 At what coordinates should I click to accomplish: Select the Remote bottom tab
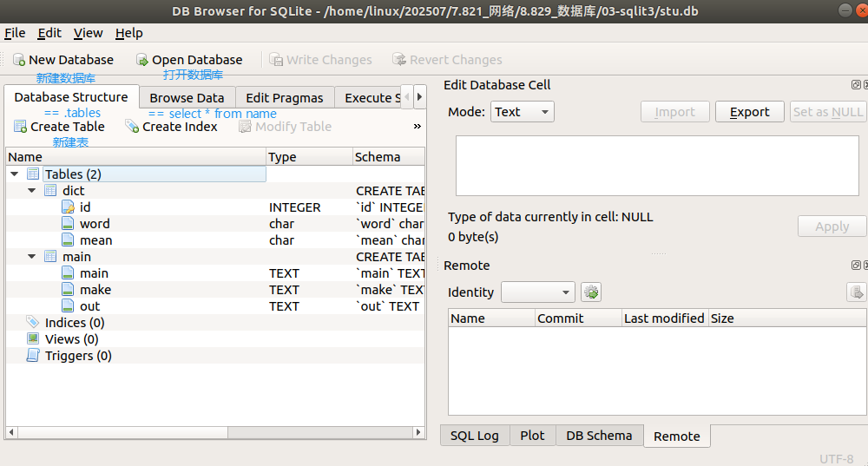(677, 436)
